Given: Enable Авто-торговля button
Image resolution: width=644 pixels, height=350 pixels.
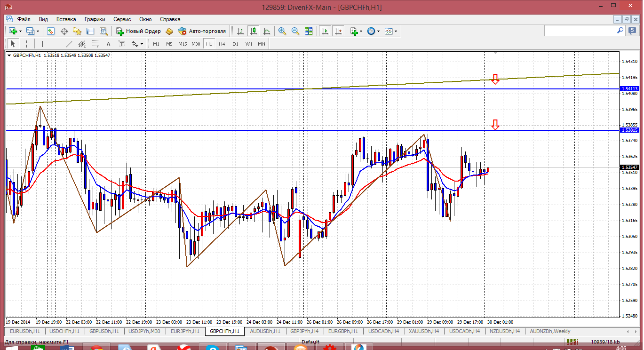Looking at the screenshot, I should 202,31.
